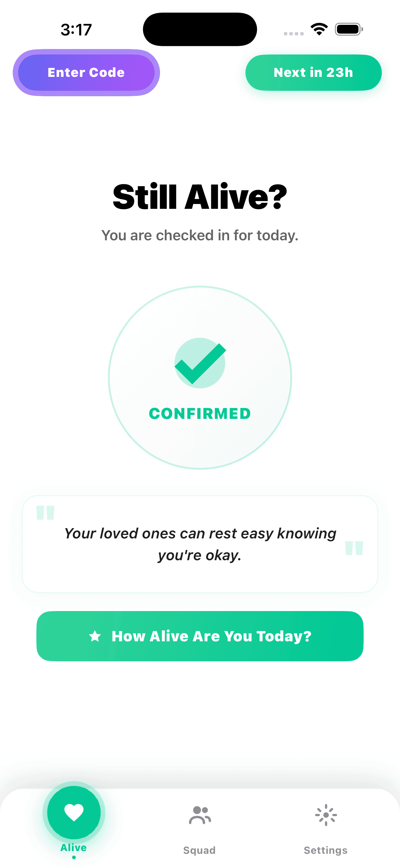Click the cellular signal dots
This screenshot has height=868, width=400.
pyautogui.click(x=293, y=33)
